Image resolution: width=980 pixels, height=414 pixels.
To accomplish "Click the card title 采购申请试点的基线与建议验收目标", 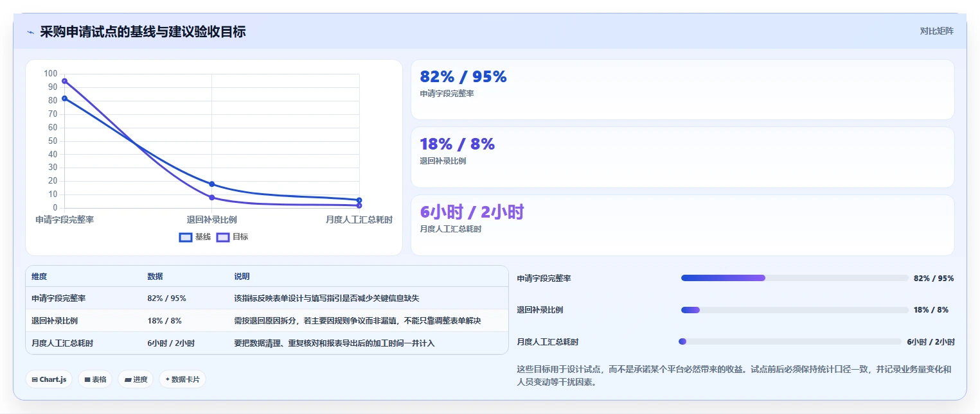I will [x=143, y=31].
